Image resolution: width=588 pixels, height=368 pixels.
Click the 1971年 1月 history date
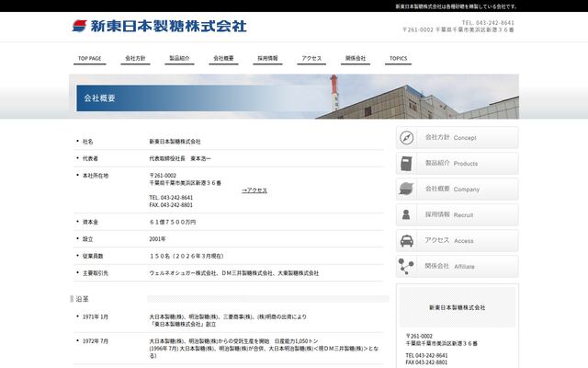click(x=96, y=316)
